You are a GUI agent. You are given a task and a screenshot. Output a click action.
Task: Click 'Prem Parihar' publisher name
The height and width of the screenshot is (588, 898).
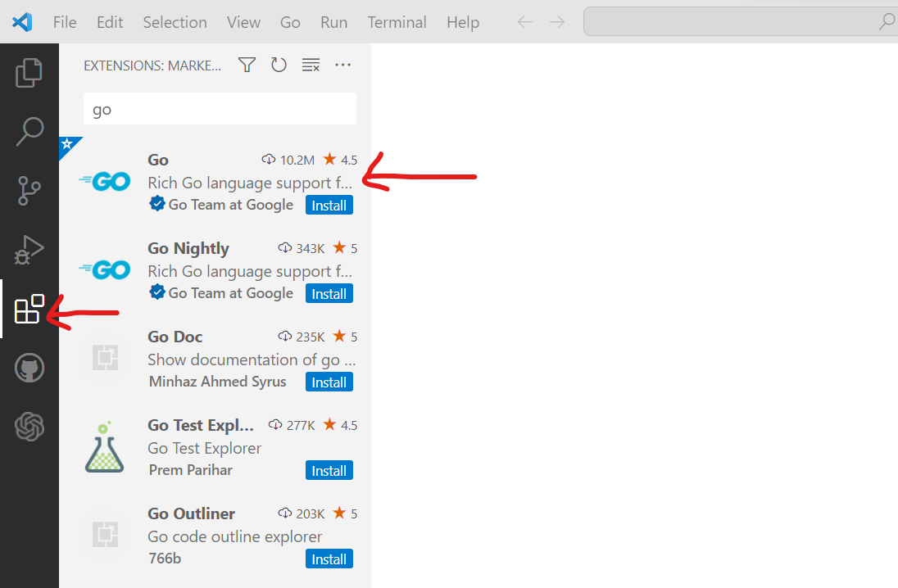(191, 470)
